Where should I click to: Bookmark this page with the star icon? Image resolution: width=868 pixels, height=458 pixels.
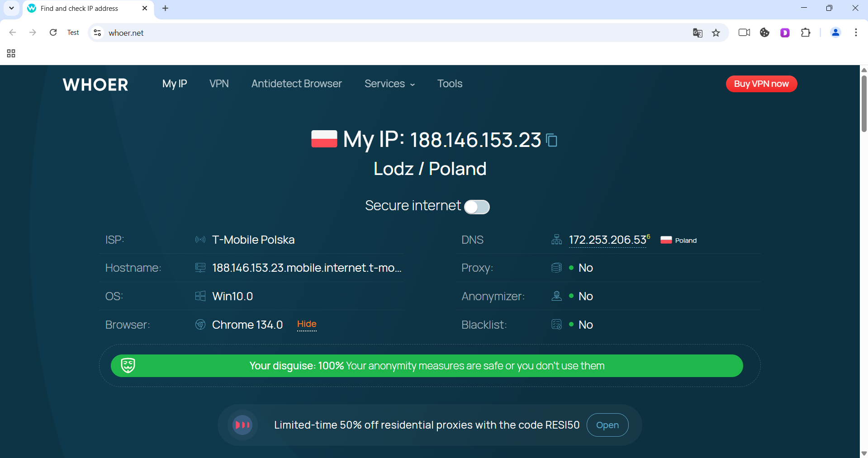pos(716,33)
